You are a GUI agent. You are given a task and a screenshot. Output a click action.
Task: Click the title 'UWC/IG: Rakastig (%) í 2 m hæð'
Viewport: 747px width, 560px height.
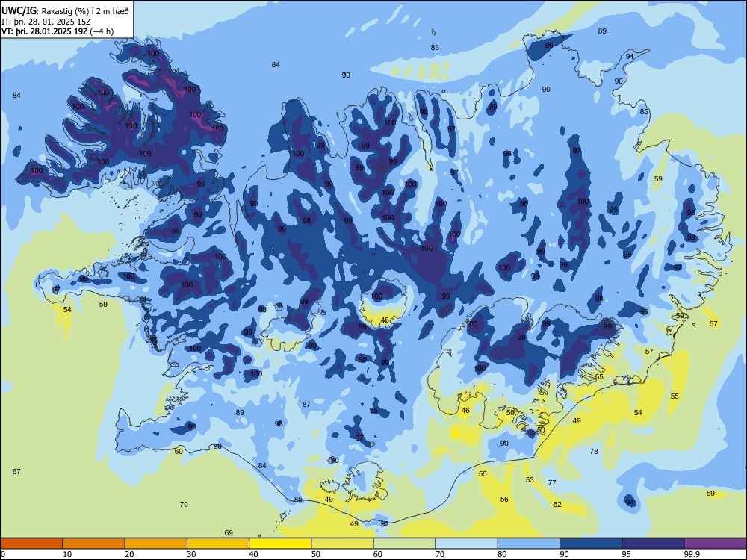pos(65,10)
